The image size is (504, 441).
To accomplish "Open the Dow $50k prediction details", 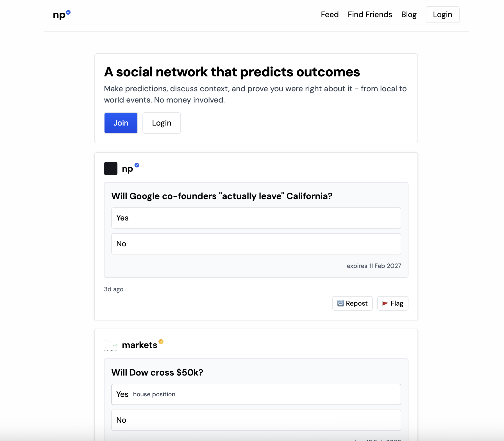I will click(157, 372).
